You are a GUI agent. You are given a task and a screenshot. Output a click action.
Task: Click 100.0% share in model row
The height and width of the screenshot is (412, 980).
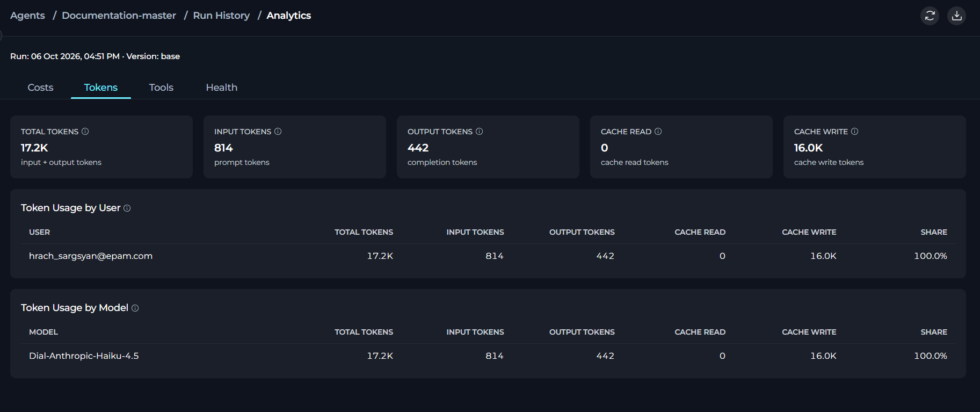931,356
